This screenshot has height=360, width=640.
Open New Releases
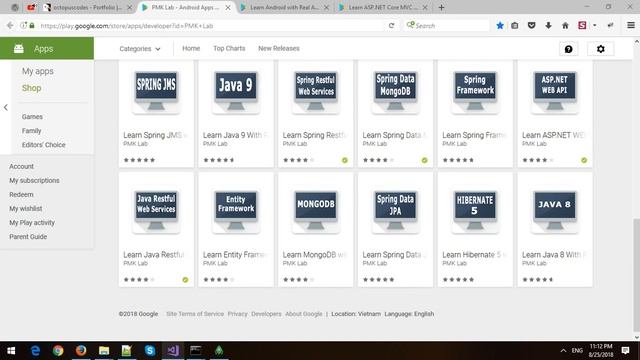pos(279,48)
